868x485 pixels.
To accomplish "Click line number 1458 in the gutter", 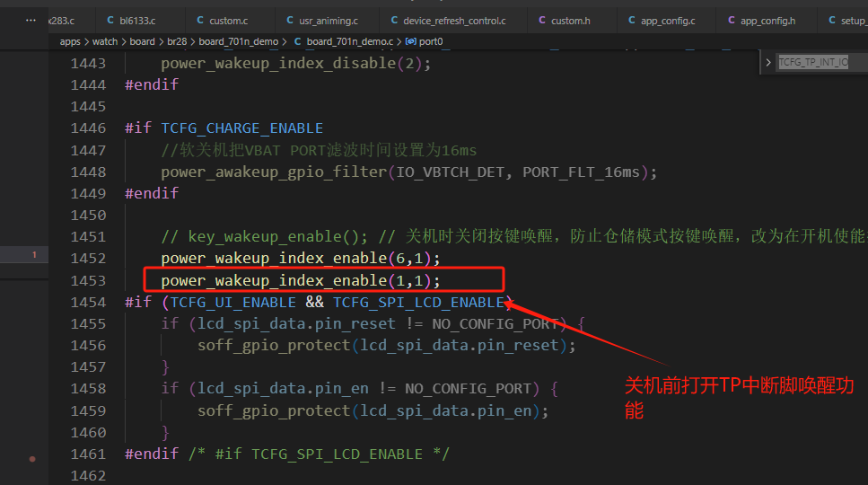I will tap(88, 389).
